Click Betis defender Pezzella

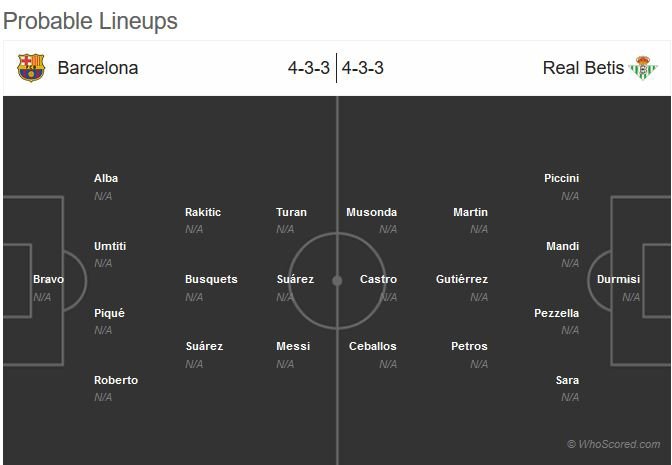[x=556, y=313]
